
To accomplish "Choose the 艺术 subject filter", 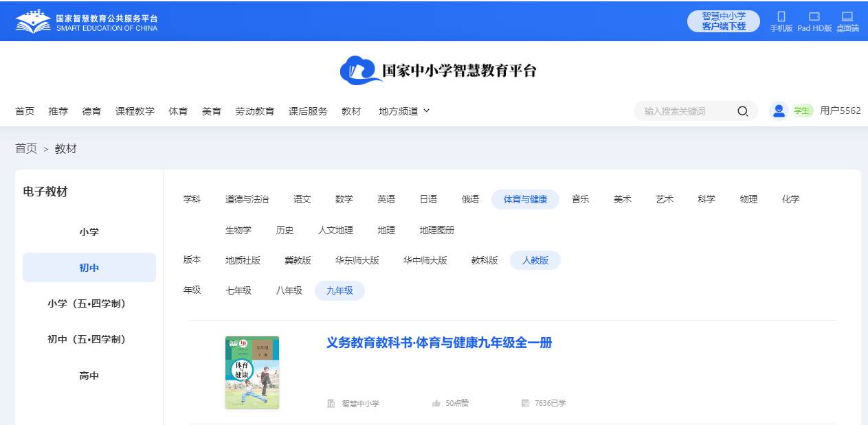I will (x=665, y=199).
